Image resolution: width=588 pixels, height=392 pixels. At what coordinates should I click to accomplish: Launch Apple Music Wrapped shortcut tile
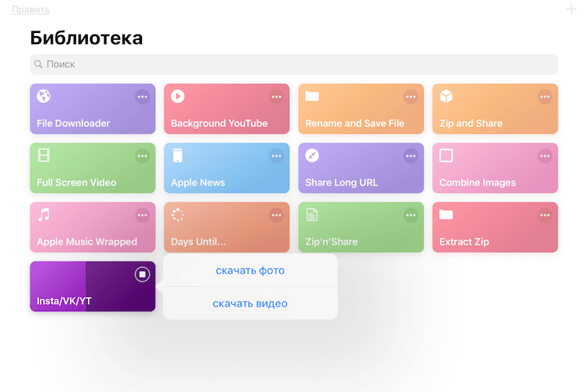point(93,227)
